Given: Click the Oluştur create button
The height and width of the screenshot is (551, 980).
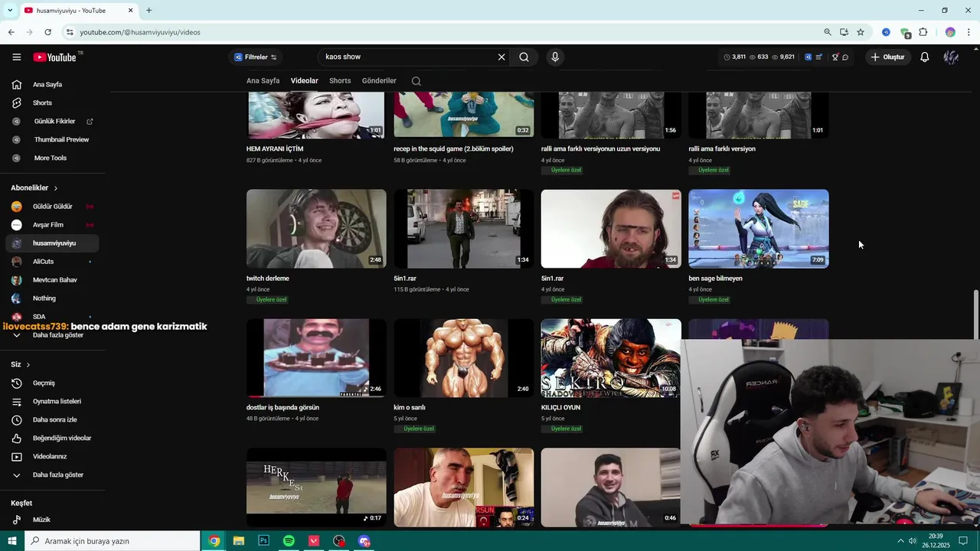Looking at the screenshot, I should coord(887,57).
